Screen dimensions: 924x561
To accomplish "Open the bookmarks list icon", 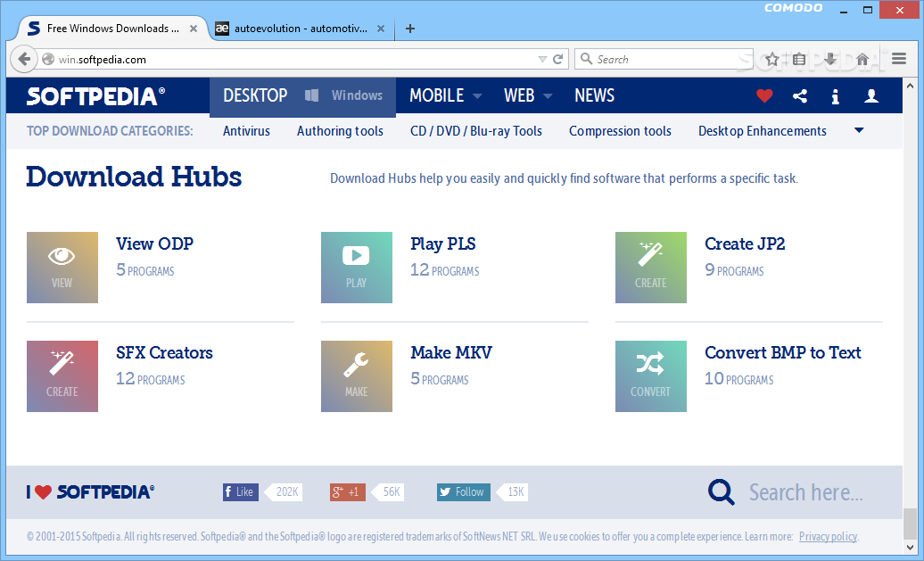I will [799, 59].
